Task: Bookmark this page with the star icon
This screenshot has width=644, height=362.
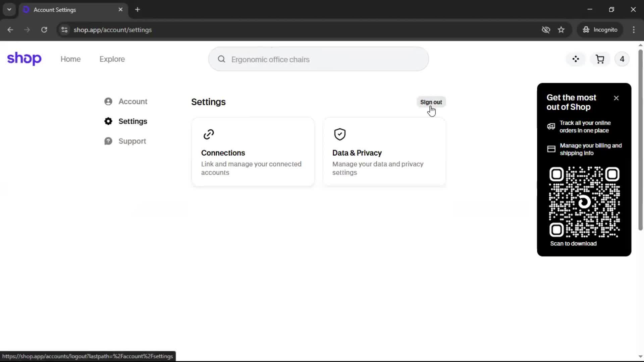Action: click(x=561, y=30)
